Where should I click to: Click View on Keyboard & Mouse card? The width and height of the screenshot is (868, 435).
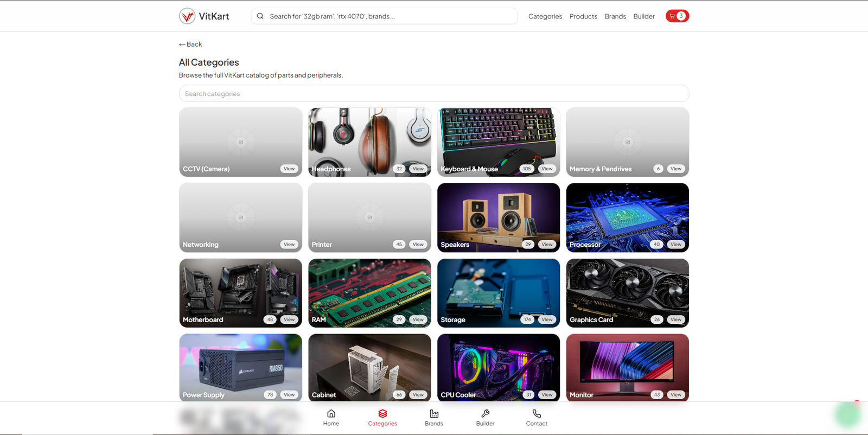(547, 169)
